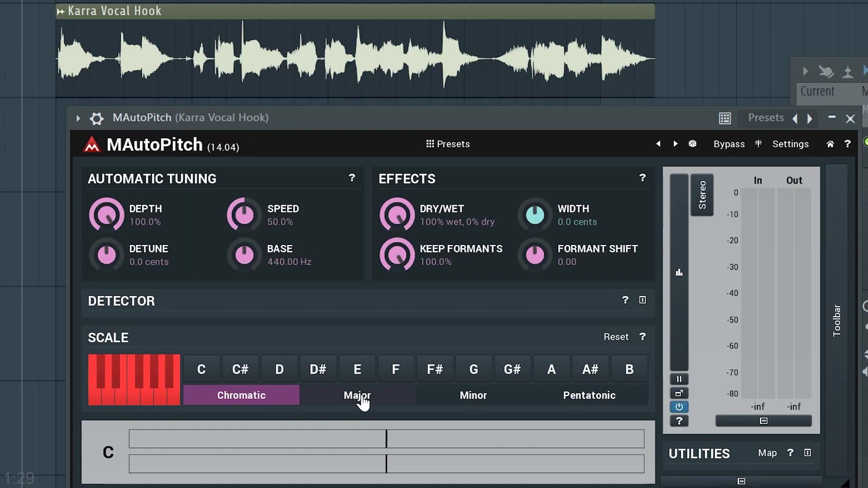Toggle note D in the scale
The width and height of the screenshot is (868, 488).
pyautogui.click(x=279, y=369)
